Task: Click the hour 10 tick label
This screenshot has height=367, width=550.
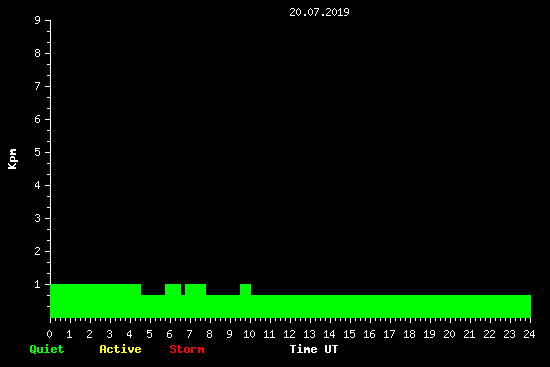Action: pos(249,334)
